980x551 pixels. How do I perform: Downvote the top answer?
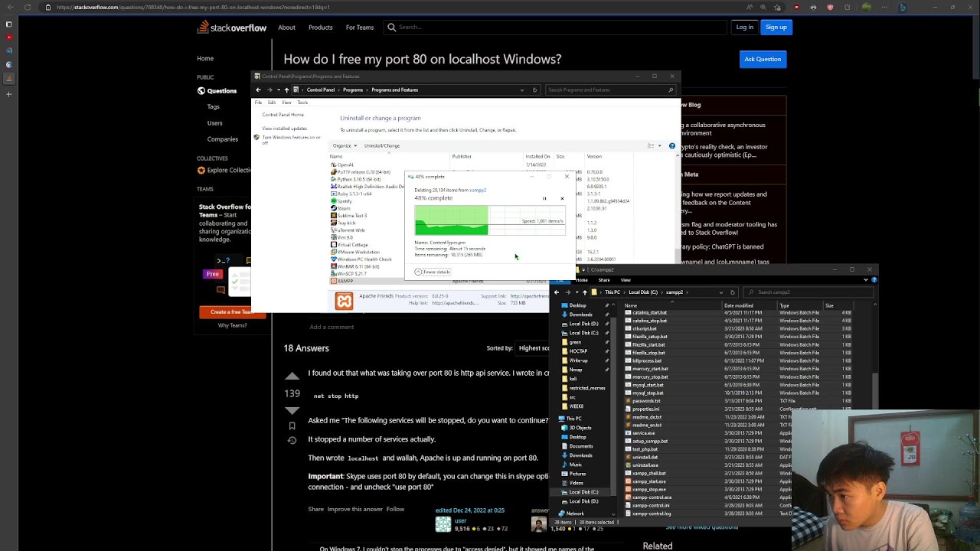(x=292, y=410)
